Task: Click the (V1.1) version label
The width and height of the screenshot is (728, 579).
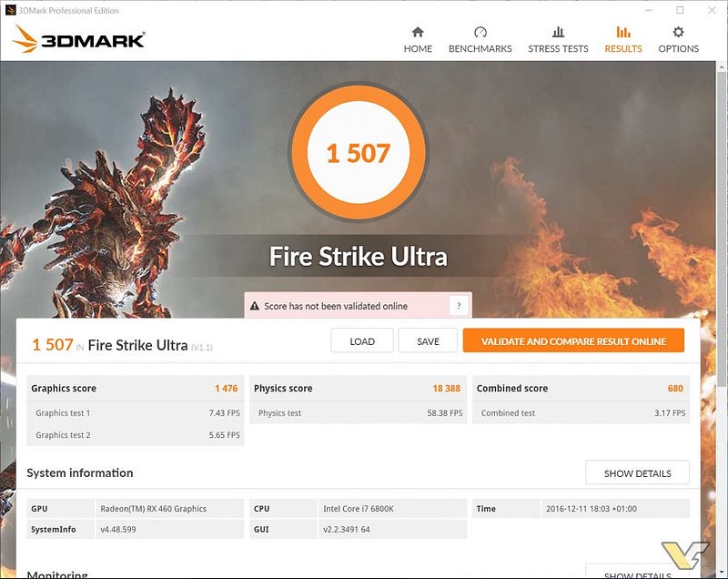Action: (x=201, y=347)
